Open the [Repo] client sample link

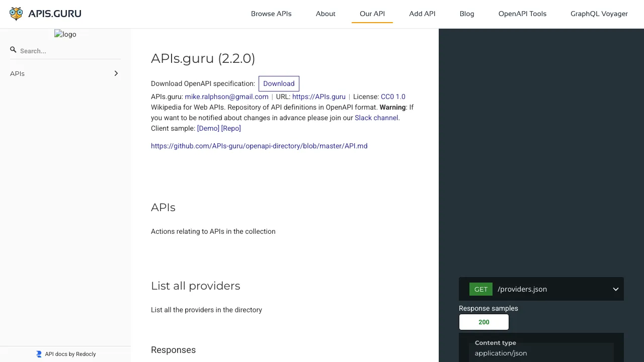[x=231, y=128]
